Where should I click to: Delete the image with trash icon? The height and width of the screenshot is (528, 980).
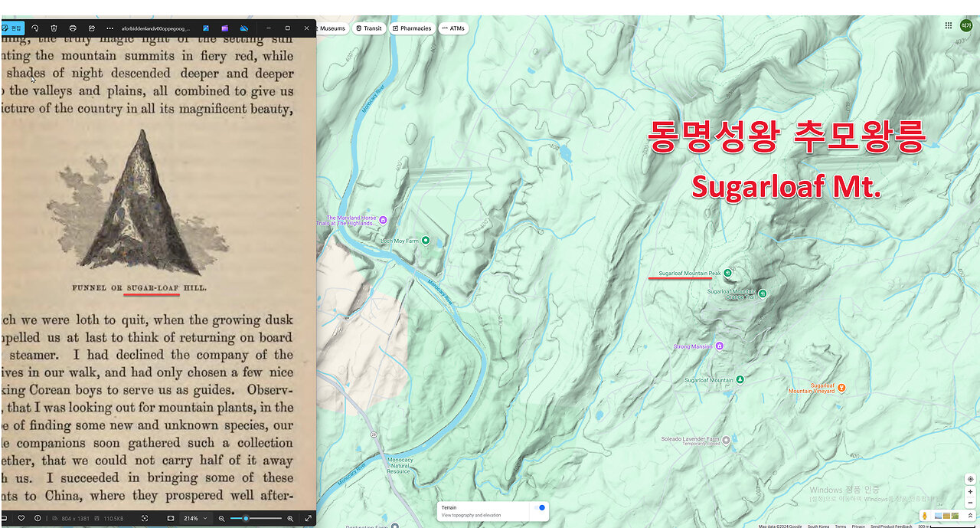(x=54, y=28)
